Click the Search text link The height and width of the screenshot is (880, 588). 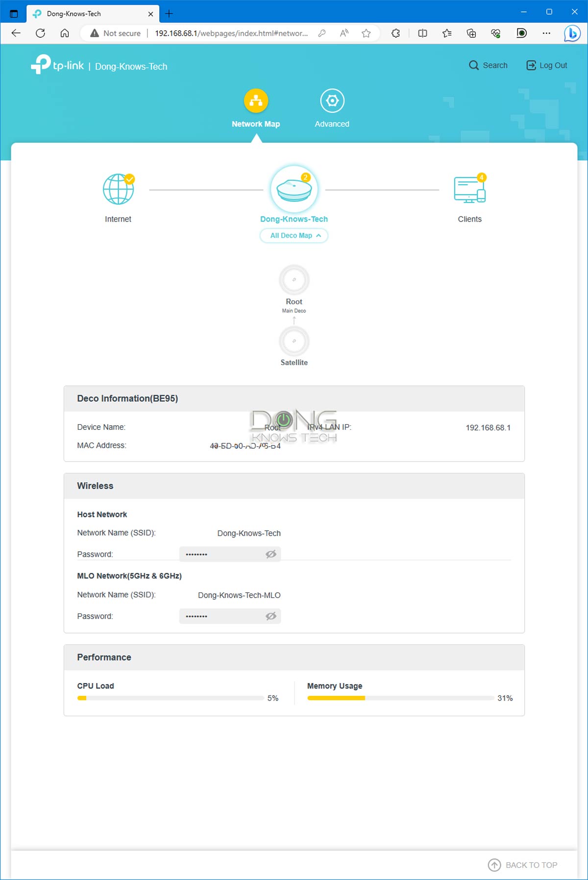495,65
